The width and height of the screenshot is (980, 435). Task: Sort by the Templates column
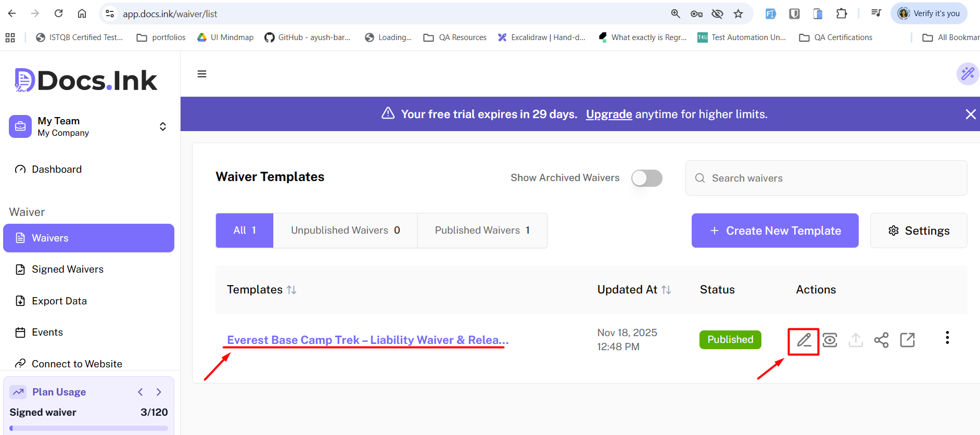(x=291, y=290)
